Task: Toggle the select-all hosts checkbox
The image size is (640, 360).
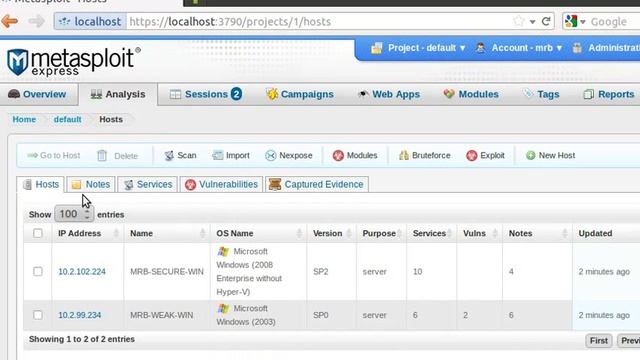Action: pos(38,233)
